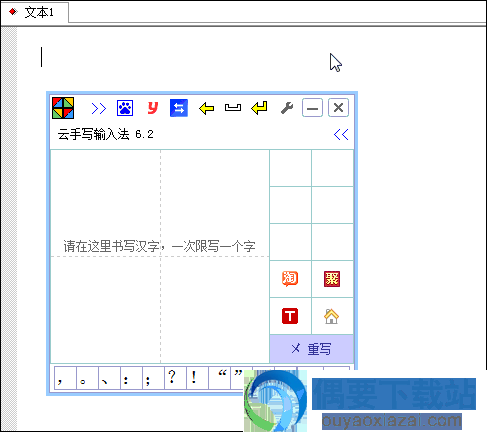Close the handwriting input panel

[x=338, y=108]
